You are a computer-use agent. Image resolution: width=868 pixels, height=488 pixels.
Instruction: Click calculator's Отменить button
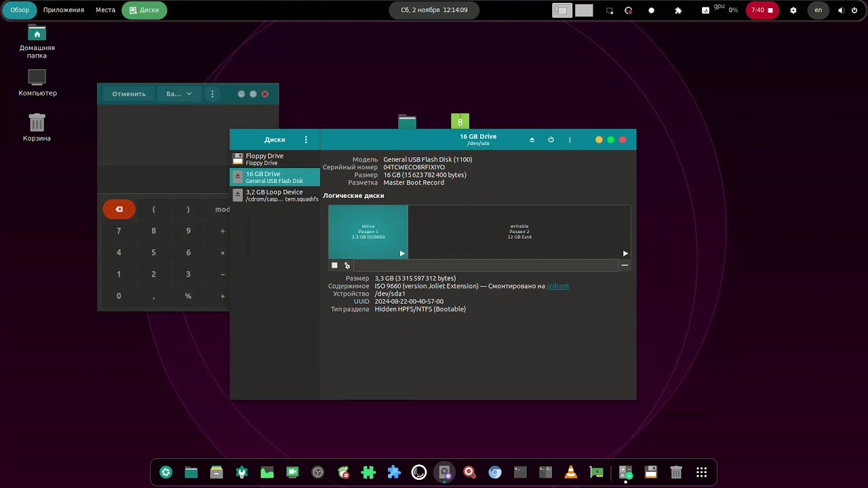(x=129, y=94)
